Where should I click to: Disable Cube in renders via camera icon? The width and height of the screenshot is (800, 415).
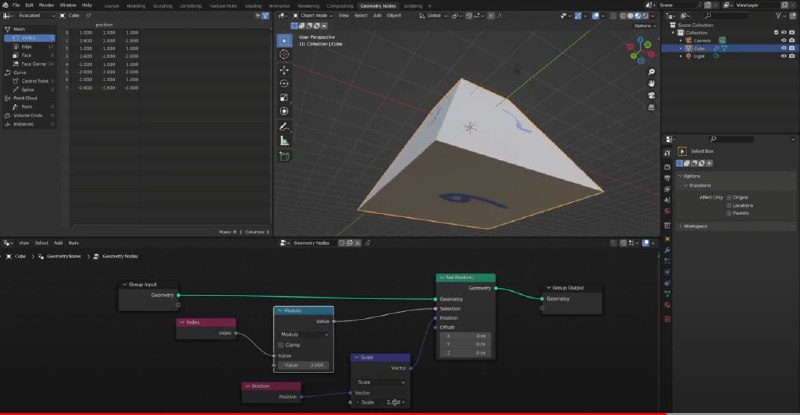792,48
